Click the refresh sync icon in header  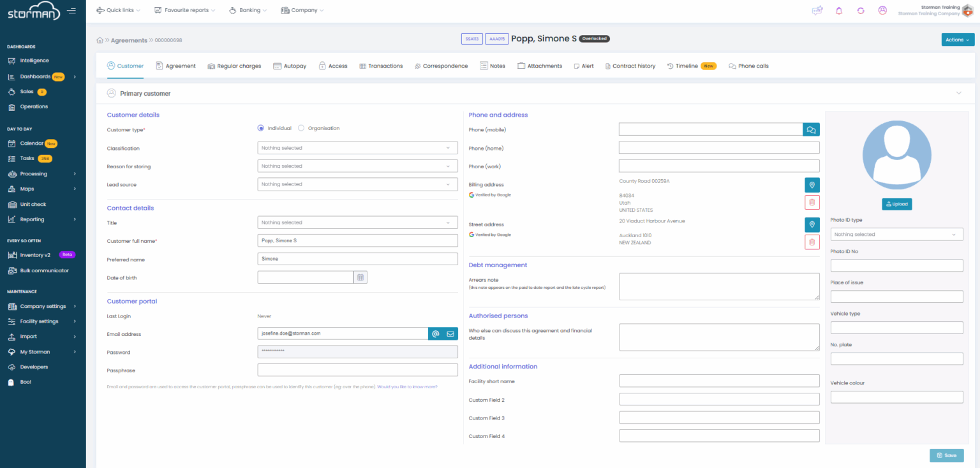[x=861, y=10]
